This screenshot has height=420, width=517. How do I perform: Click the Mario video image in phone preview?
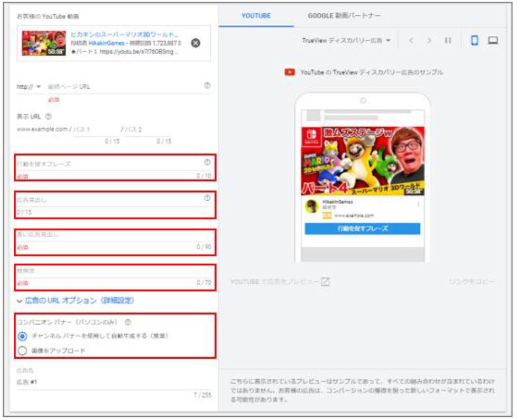pyautogui.click(x=363, y=161)
